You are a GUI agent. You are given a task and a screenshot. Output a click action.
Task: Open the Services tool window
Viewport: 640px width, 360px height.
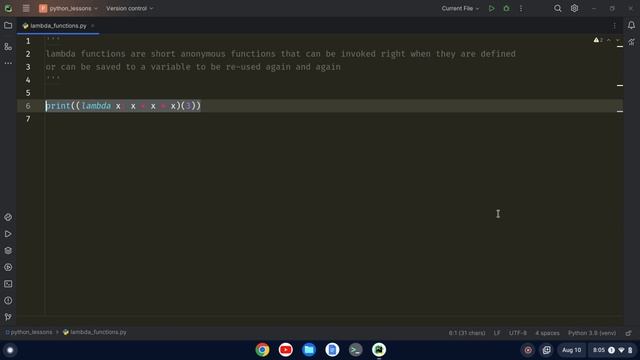point(8,267)
